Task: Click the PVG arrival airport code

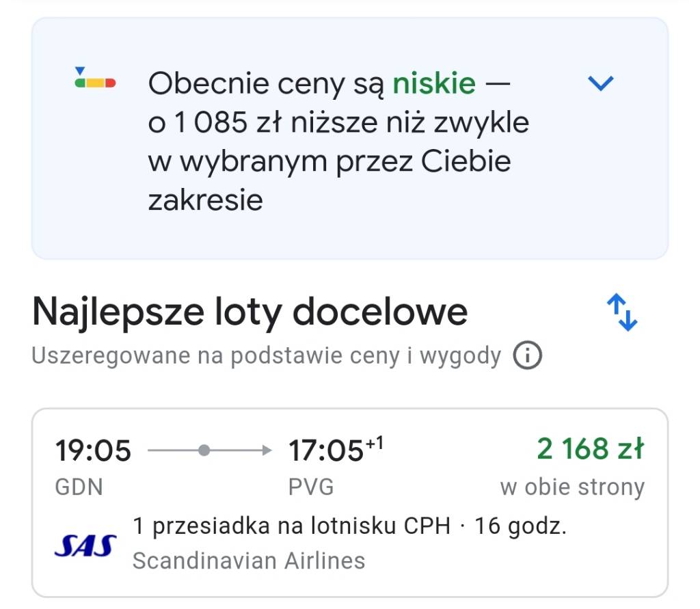Action: coord(311,487)
